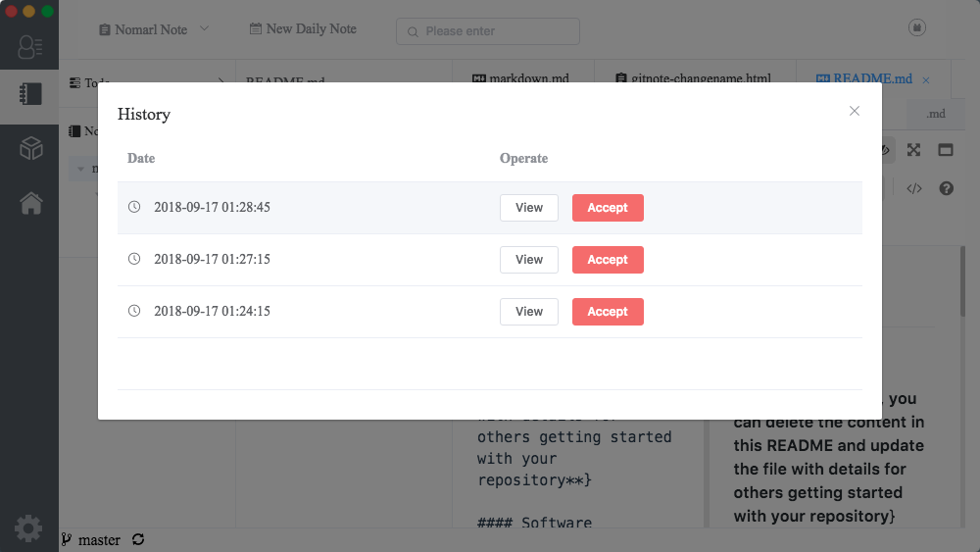Click the git sync refresh icon

coord(138,539)
